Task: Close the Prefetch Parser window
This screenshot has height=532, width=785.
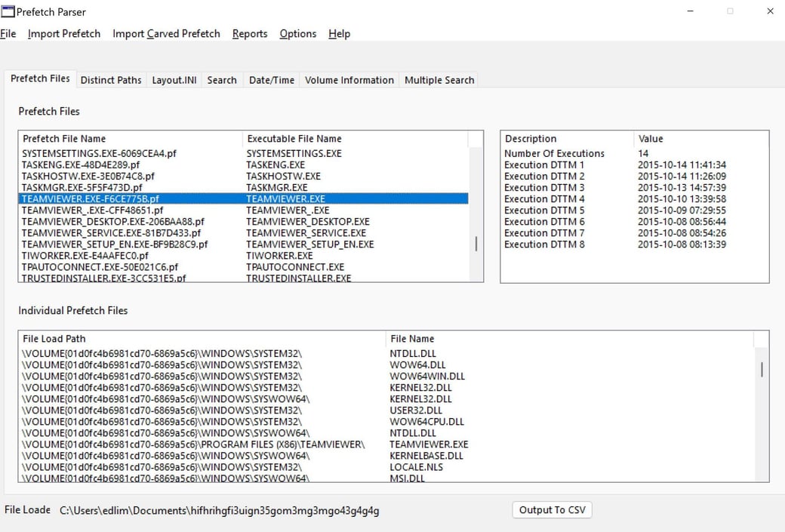Action: click(770, 11)
